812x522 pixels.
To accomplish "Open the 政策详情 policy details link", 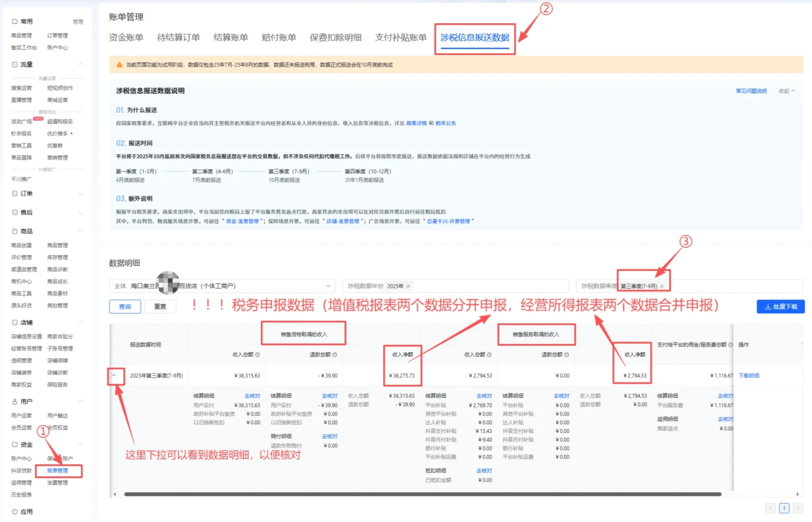I will point(416,123).
